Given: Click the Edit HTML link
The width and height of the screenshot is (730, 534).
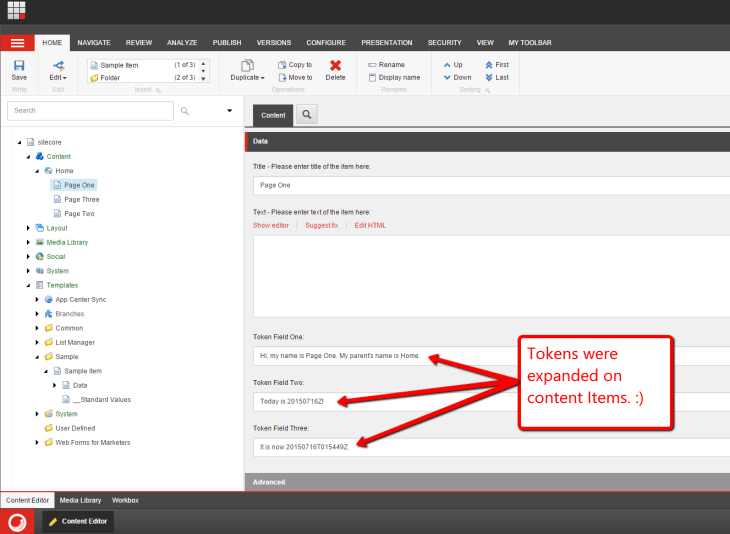Looking at the screenshot, I should [370, 225].
